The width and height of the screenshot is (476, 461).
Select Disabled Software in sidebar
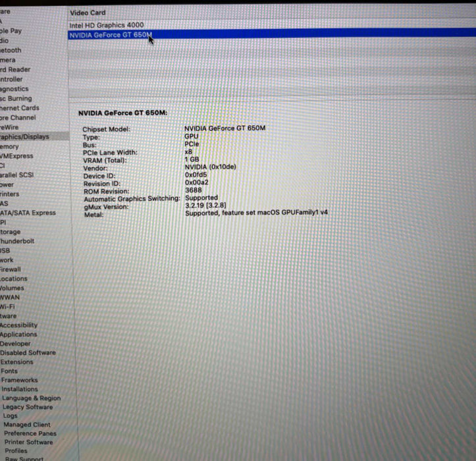(x=28, y=353)
